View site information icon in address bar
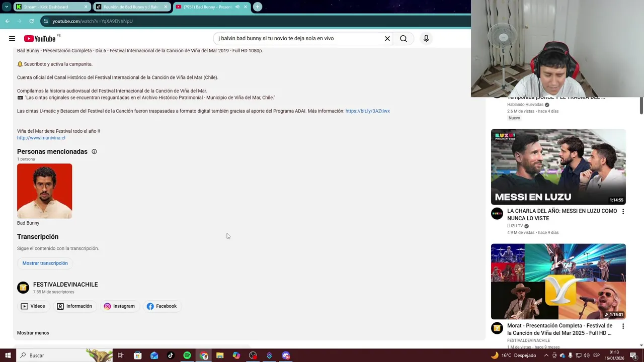The width and height of the screenshot is (644, 362). [46, 21]
